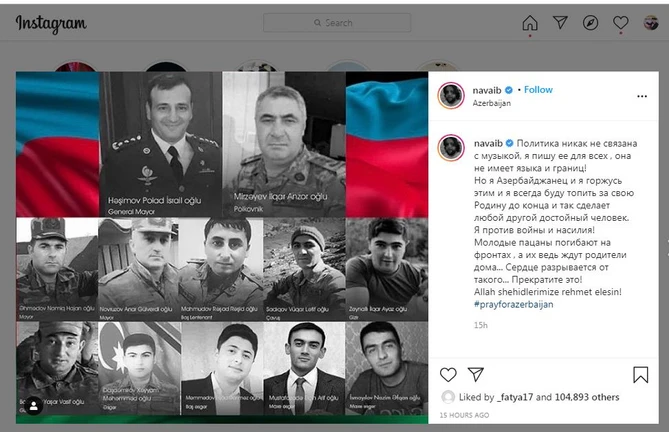
Task: Open the activity heart icon in header
Action: [x=620, y=23]
